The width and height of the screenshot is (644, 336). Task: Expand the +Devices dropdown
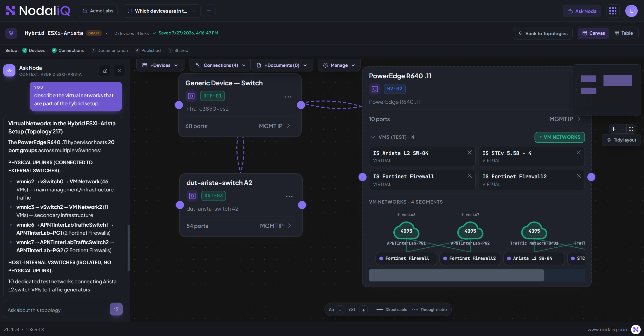pos(160,65)
